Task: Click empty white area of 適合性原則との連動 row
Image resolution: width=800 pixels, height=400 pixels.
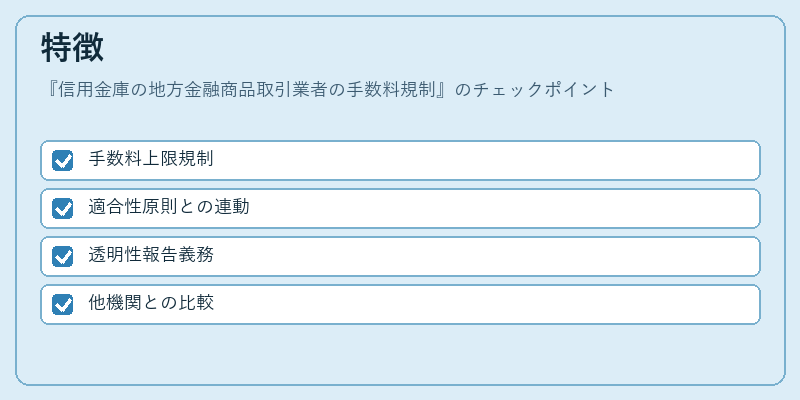Action: [503, 208]
